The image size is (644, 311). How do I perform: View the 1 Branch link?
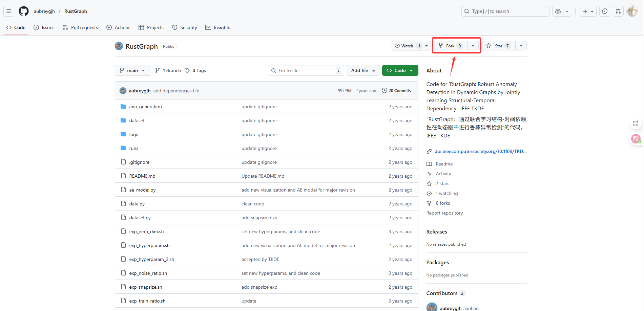pyautogui.click(x=168, y=70)
